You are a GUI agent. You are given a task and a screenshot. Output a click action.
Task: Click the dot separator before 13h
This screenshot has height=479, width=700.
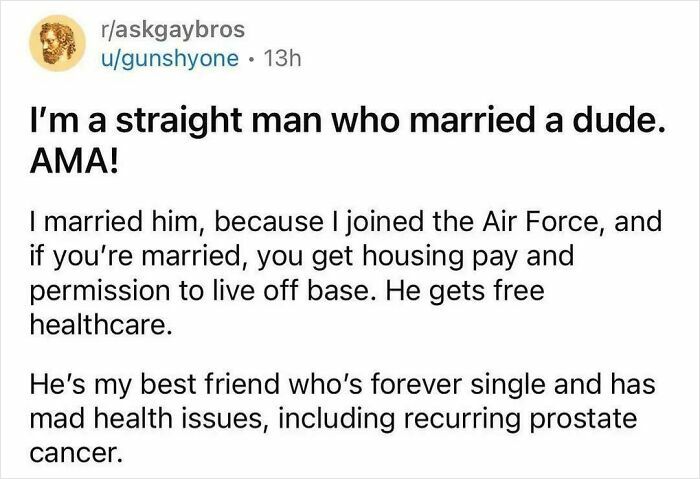(x=252, y=59)
